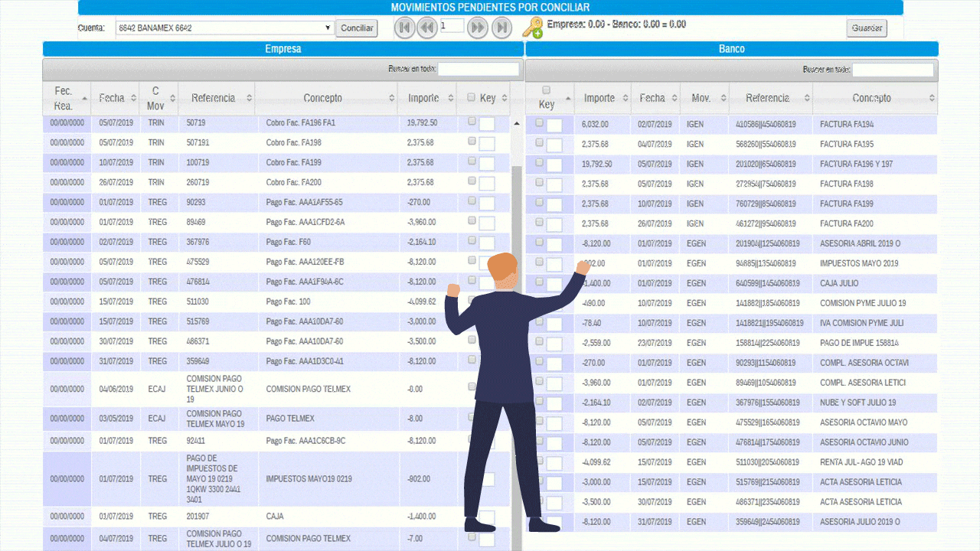Check the Banco row checkbox for FACTURA FA194

[540, 122]
